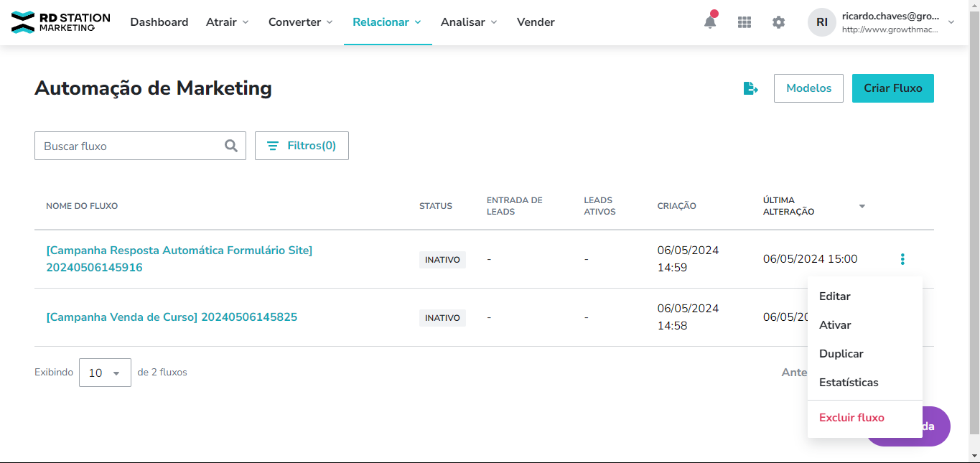Open the settings gear icon
This screenshot has width=980, height=463.
pyautogui.click(x=778, y=22)
